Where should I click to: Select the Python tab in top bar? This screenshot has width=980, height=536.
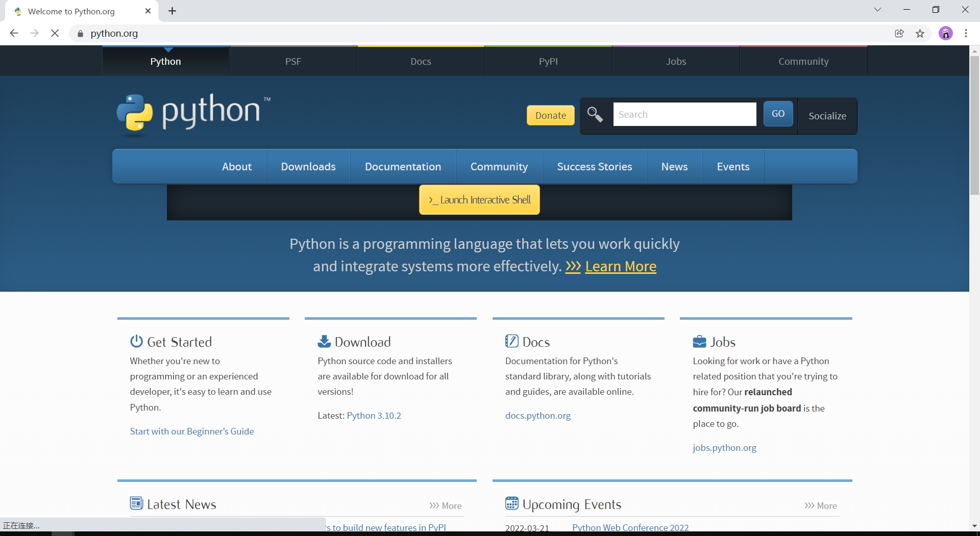tap(165, 61)
